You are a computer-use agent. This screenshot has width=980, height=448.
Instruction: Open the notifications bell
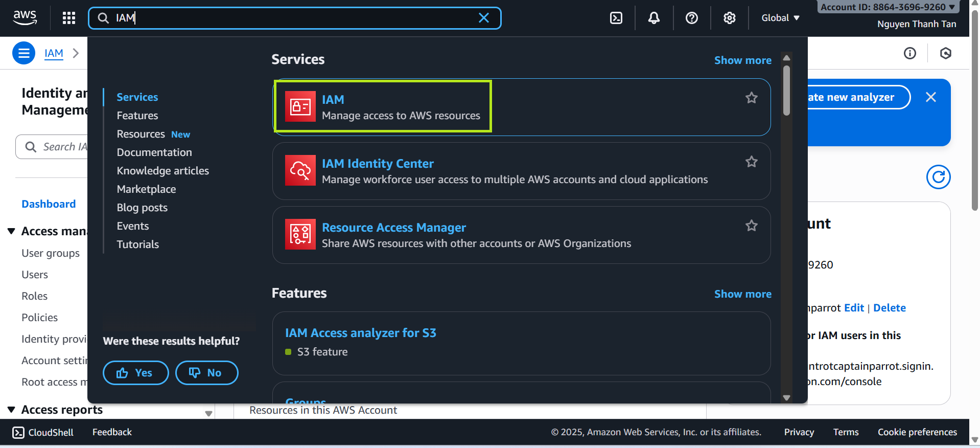(654, 18)
